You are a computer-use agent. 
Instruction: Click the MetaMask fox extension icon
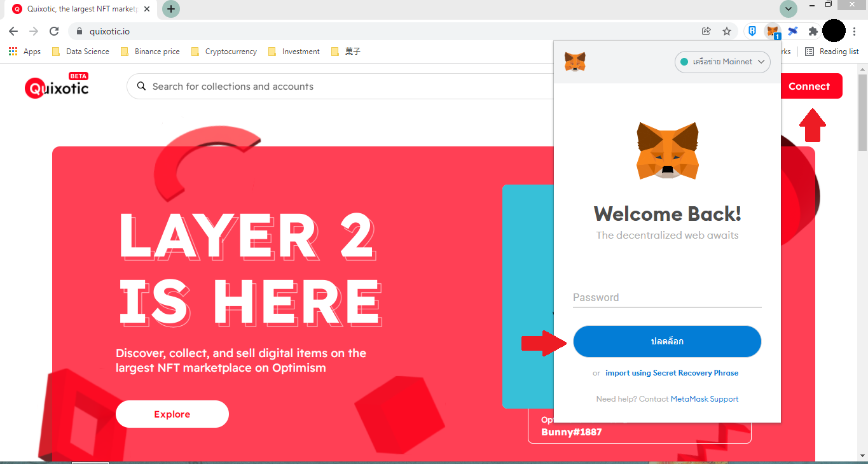772,31
